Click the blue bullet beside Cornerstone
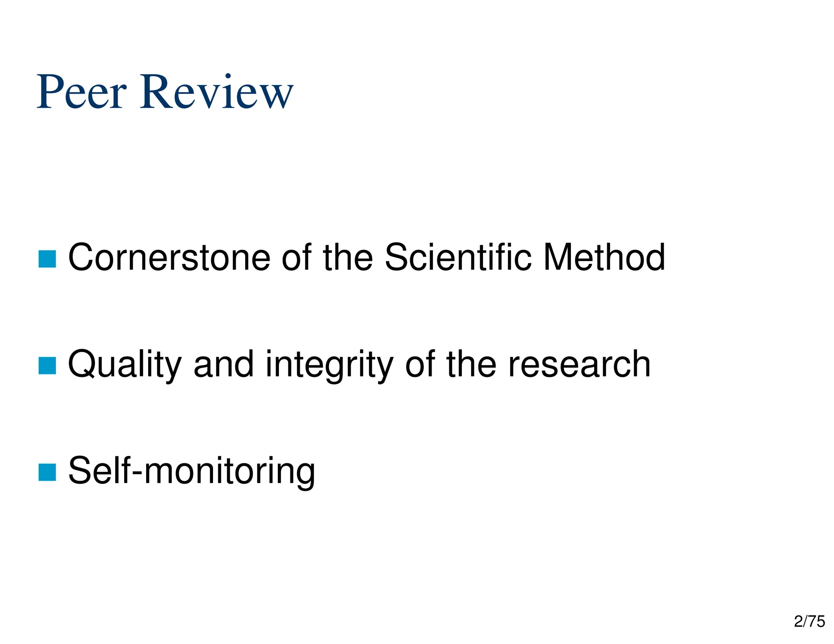The width and height of the screenshot is (834, 644). (47, 259)
